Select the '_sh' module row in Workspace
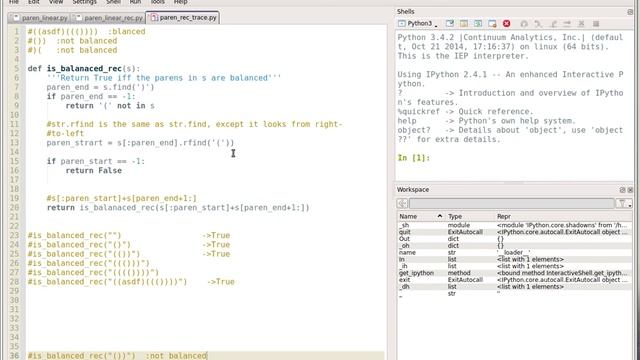 click(x=514, y=225)
